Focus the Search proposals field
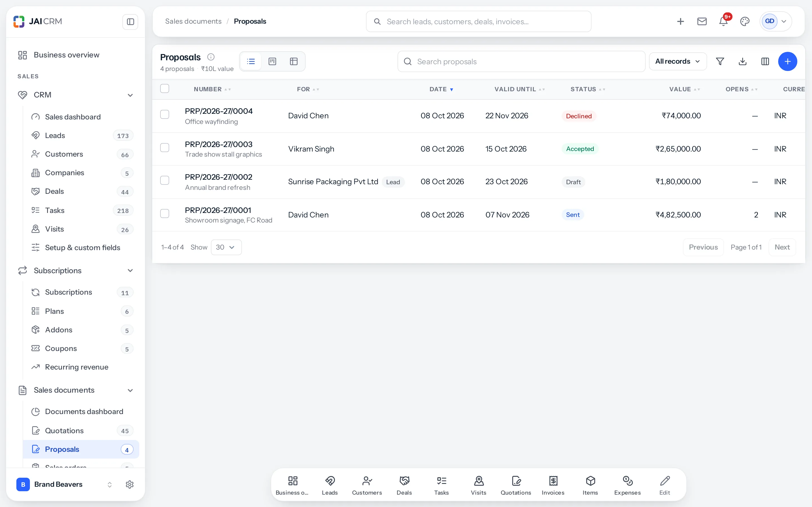 [x=521, y=61]
